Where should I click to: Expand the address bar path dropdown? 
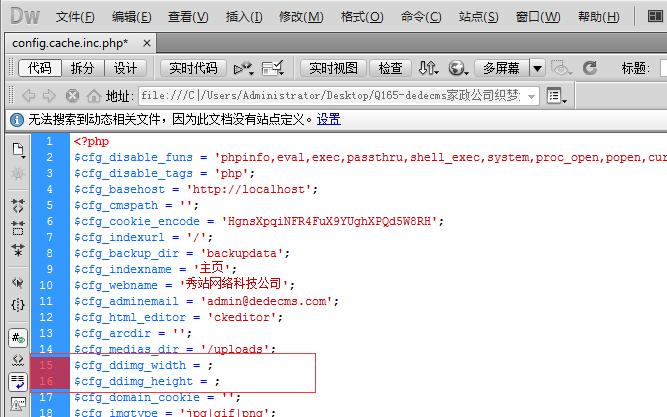point(529,96)
